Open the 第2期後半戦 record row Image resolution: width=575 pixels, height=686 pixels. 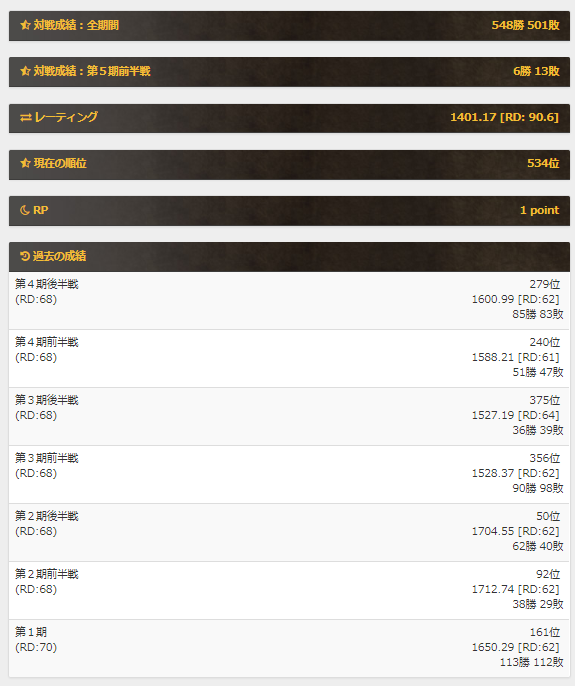click(289, 532)
